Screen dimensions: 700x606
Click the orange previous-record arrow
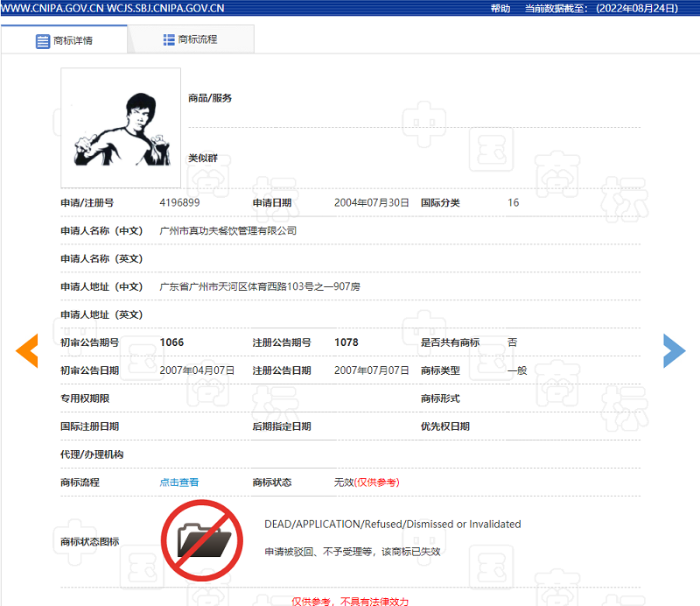pos(27,350)
